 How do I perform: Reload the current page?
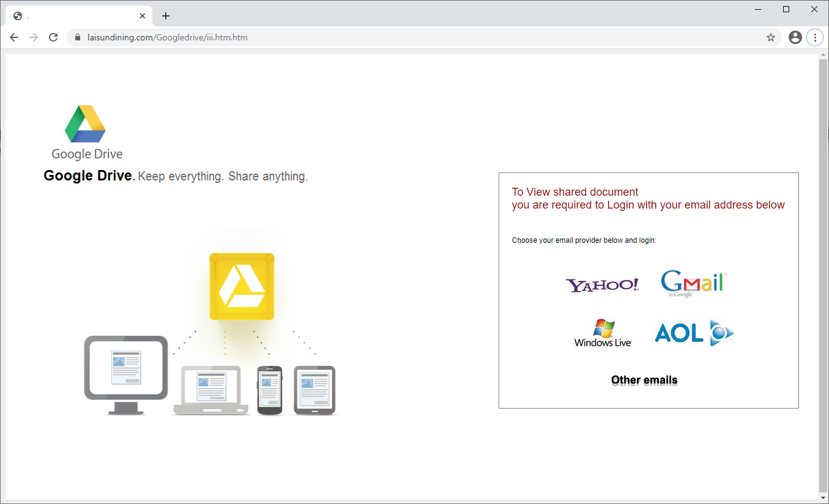point(53,37)
